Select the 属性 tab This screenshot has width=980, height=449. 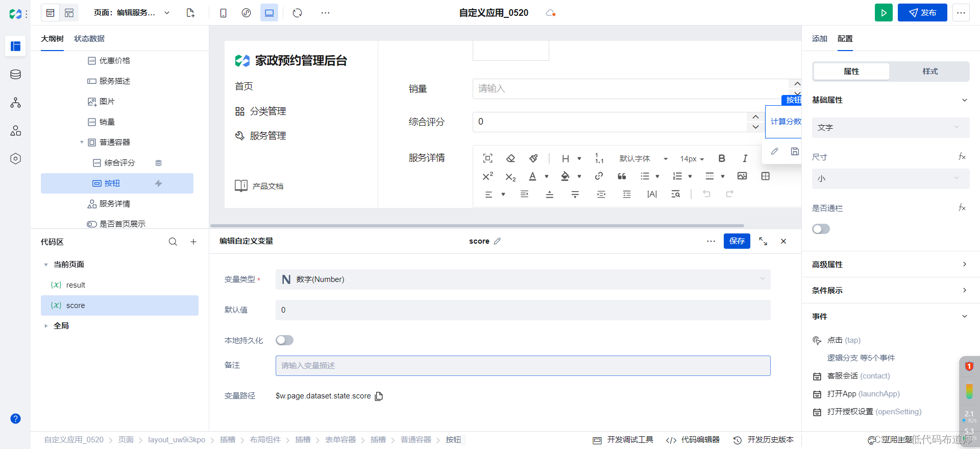click(851, 72)
